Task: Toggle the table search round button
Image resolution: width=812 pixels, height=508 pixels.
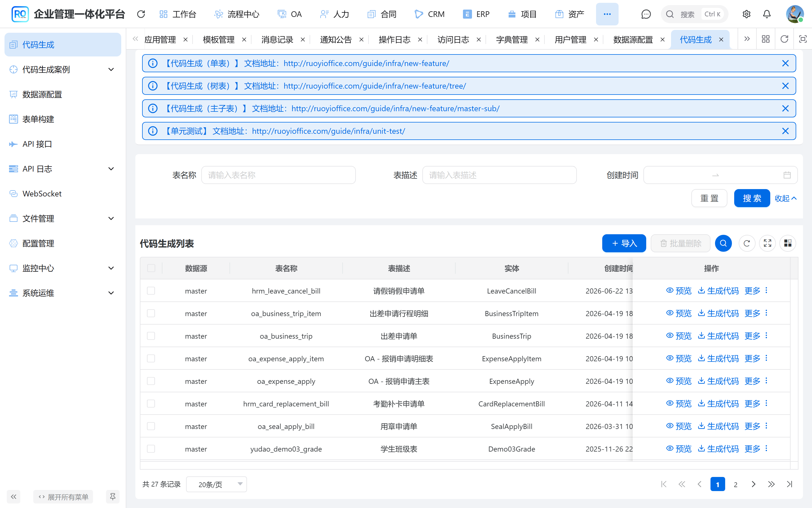Action: (723, 243)
